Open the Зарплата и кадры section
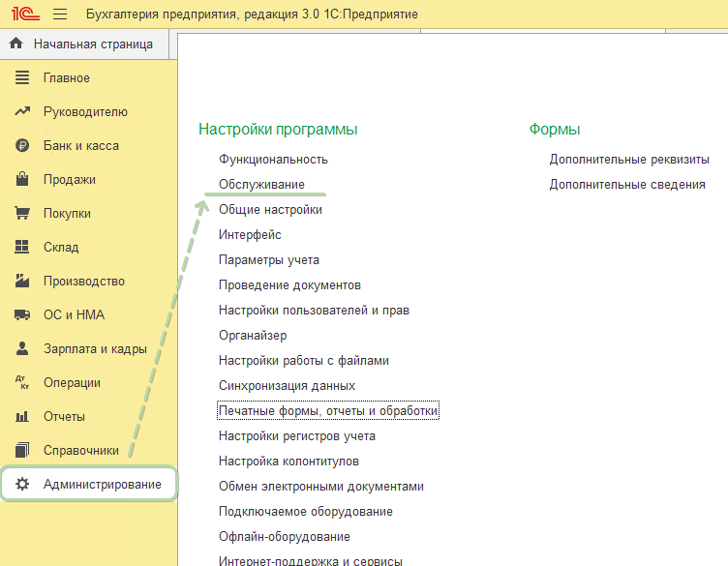This screenshot has width=728, height=566. (88, 348)
